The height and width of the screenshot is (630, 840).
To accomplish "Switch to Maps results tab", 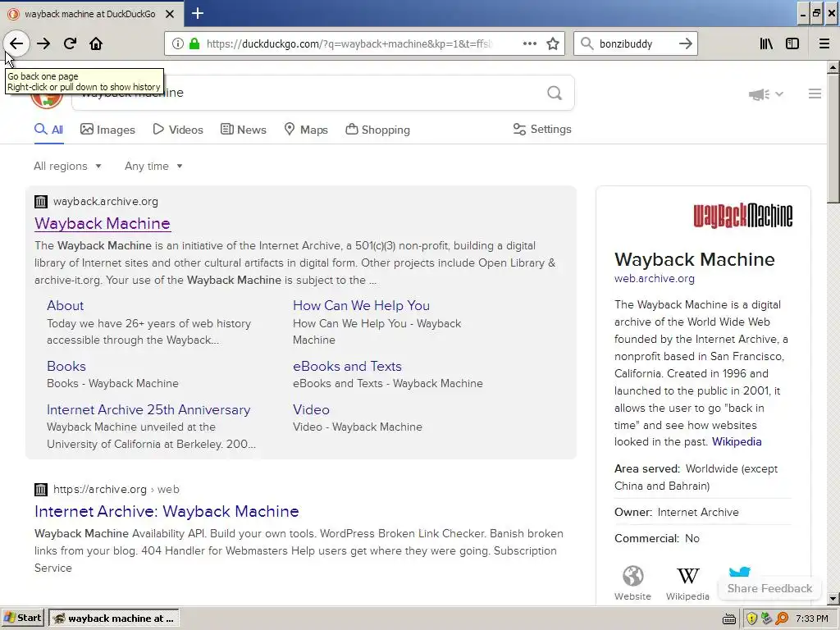I will [x=306, y=130].
